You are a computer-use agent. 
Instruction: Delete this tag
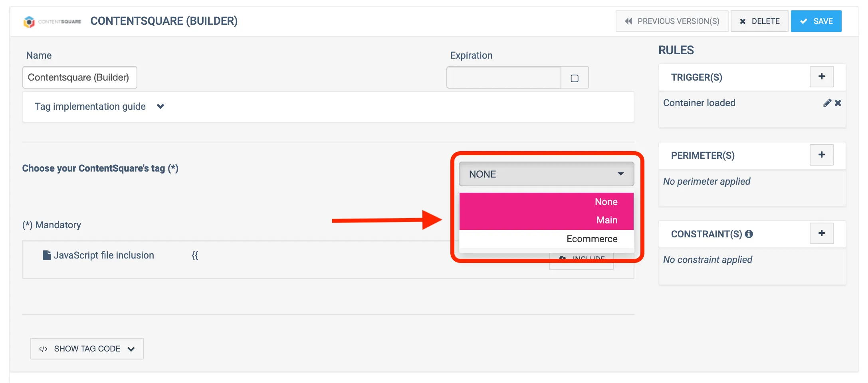tap(759, 21)
